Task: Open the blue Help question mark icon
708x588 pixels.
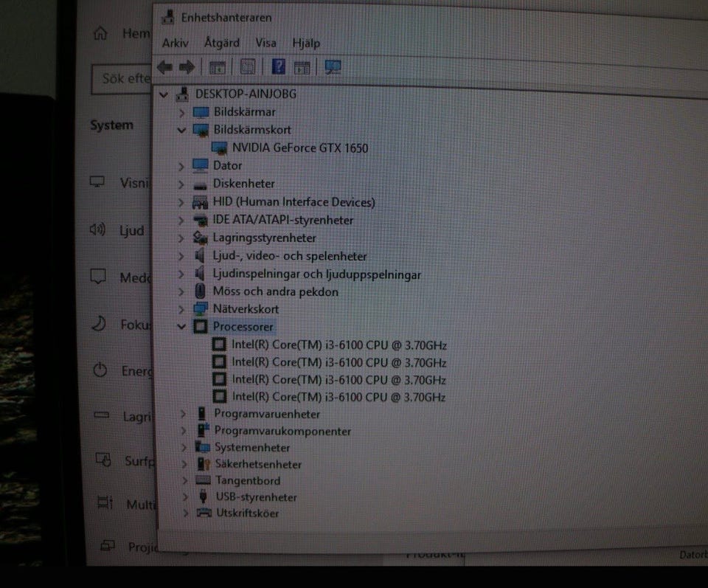Action: click(x=278, y=67)
